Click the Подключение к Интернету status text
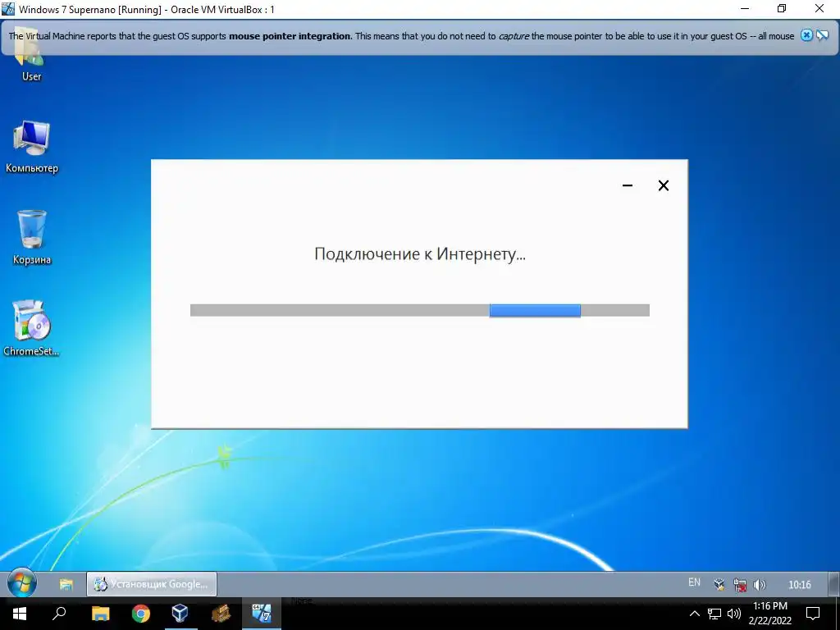This screenshot has height=630, width=840. click(x=420, y=254)
